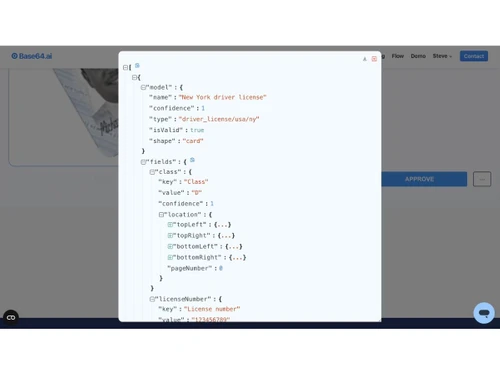Click the download icon beside the red close icon
The height and width of the screenshot is (375, 500).
(365, 59)
